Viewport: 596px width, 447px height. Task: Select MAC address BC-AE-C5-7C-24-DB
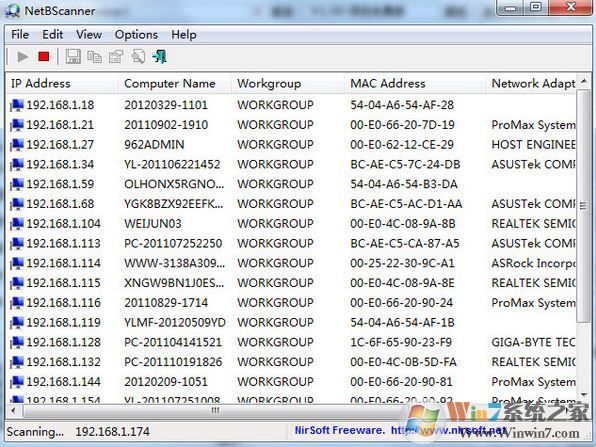point(405,164)
